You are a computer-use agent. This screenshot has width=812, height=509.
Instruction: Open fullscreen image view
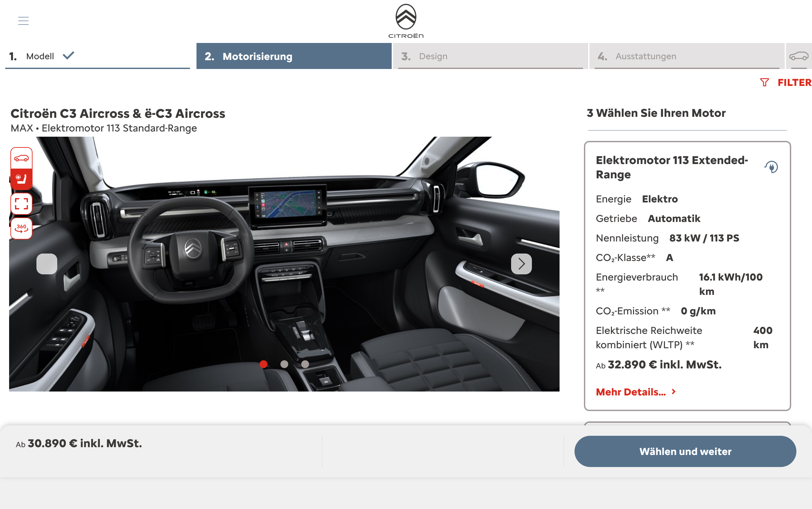click(21, 204)
